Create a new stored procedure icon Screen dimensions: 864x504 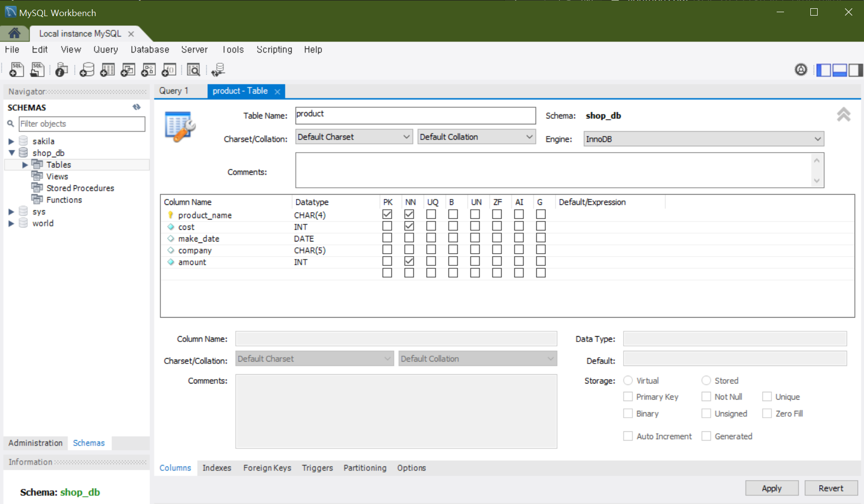pyautogui.click(x=148, y=70)
